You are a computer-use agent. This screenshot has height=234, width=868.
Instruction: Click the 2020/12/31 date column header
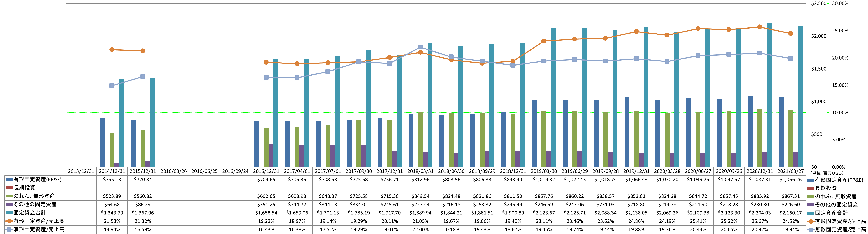tap(760, 171)
